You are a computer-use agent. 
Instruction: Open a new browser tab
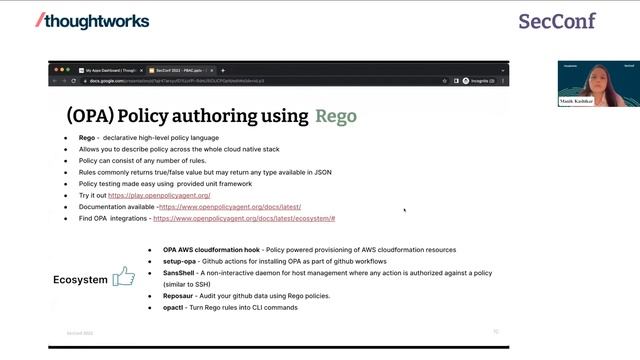click(x=223, y=71)
